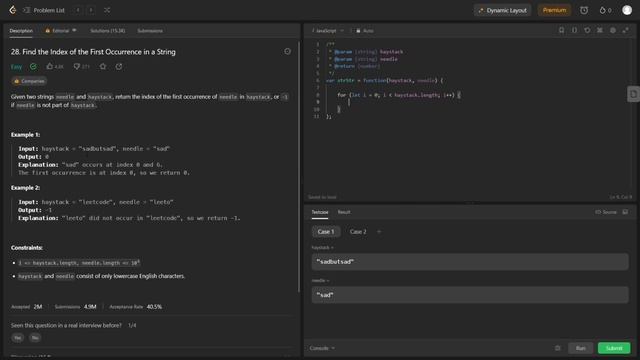
Task: Add a new testcase plus icon
Action: click(x=379, y=231)
